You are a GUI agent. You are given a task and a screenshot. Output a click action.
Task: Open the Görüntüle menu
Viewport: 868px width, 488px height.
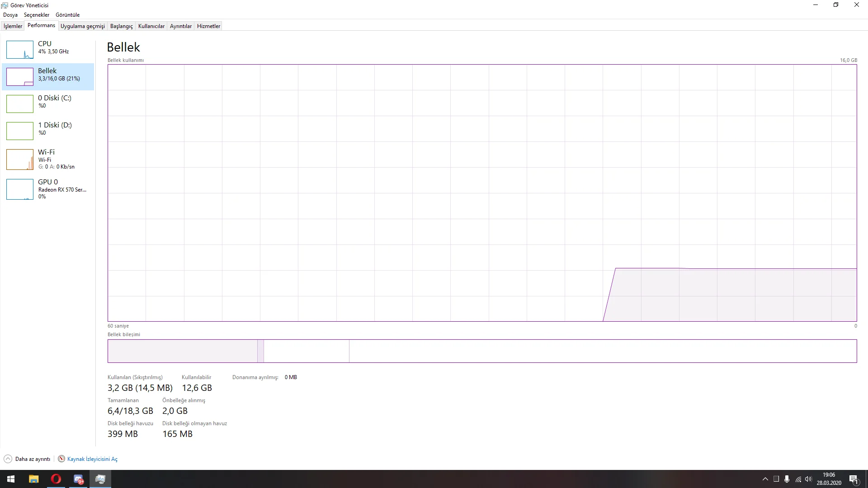67,15
